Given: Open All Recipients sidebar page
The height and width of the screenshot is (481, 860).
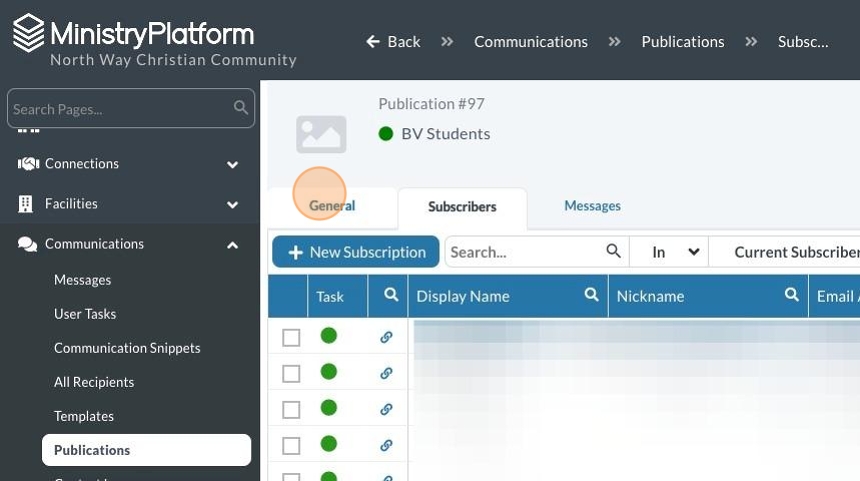Looking at the screenshot, I should pyautogui.click(x=94, y=382).
